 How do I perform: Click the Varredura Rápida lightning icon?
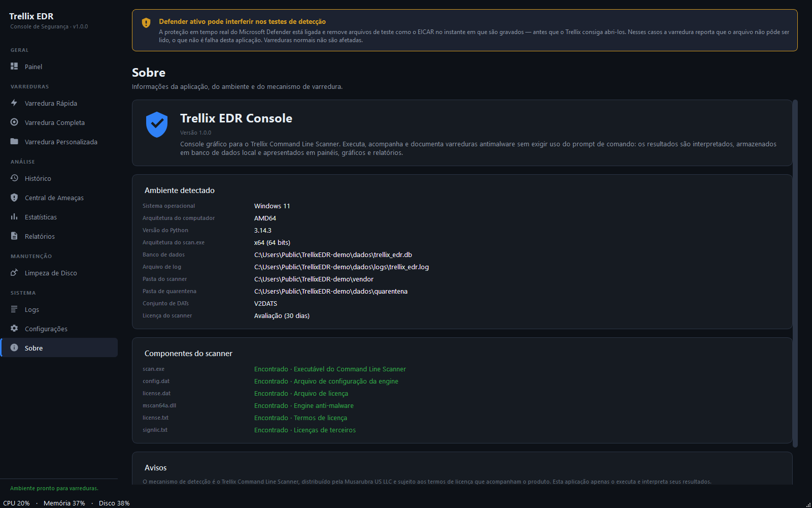[14, 103]
